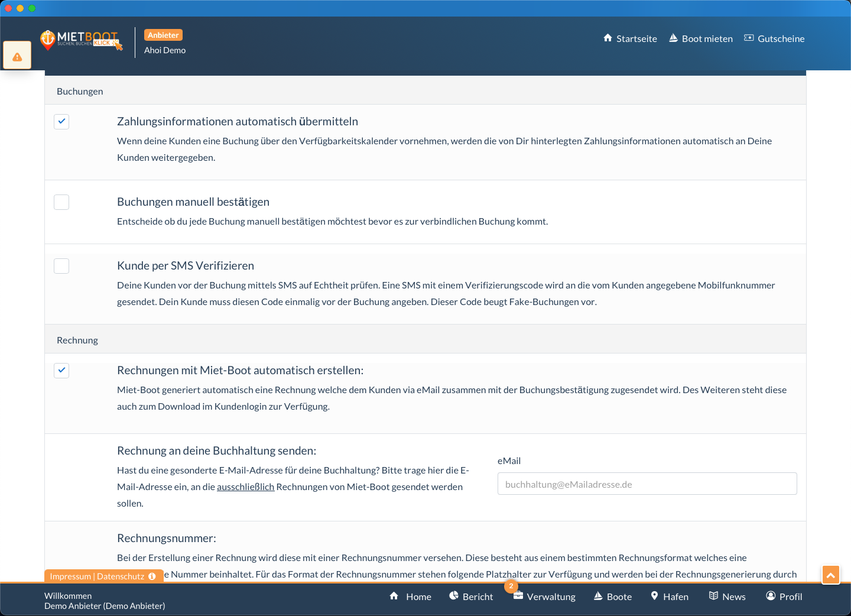The height and width of the screenshot is (616, 851).
Task: Click the info icon beside Datenschutz
Action: (152, 576)
